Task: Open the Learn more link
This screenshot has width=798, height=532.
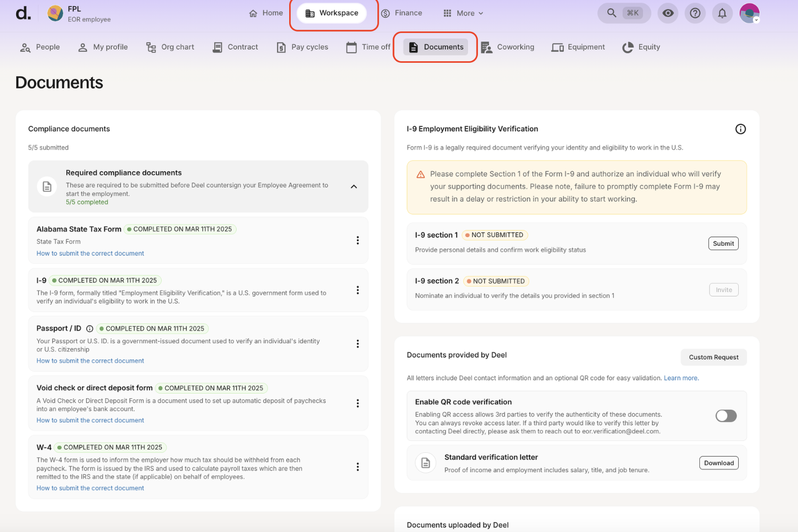Action: 680,378
